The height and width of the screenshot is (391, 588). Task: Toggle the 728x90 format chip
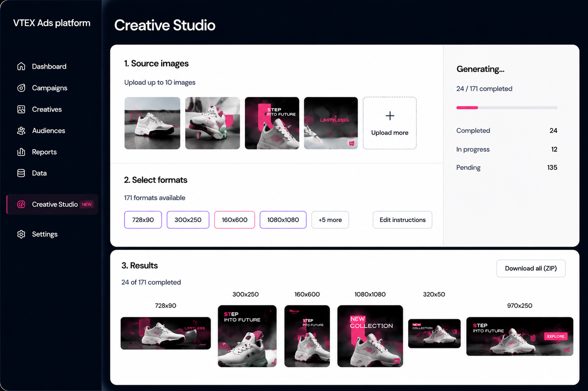pos(143,220)
